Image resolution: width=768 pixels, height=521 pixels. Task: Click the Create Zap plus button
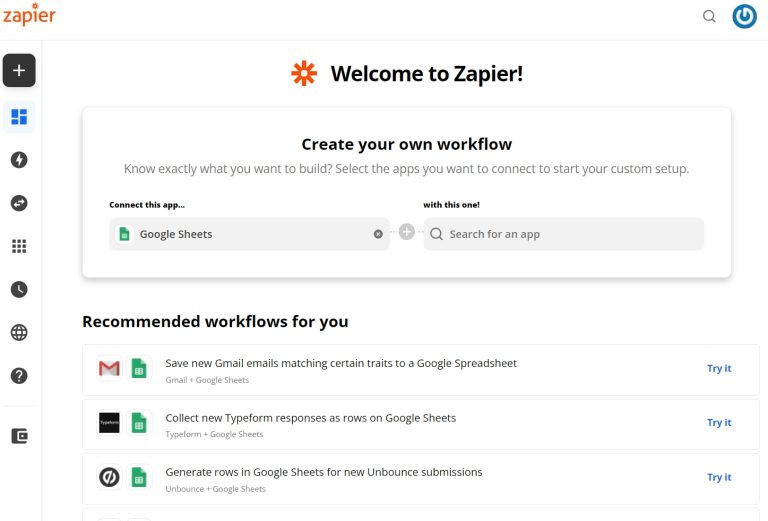[19, 71]
